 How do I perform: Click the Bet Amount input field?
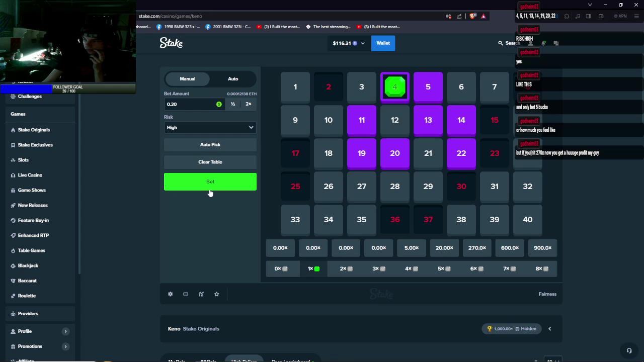coord(195,104)
